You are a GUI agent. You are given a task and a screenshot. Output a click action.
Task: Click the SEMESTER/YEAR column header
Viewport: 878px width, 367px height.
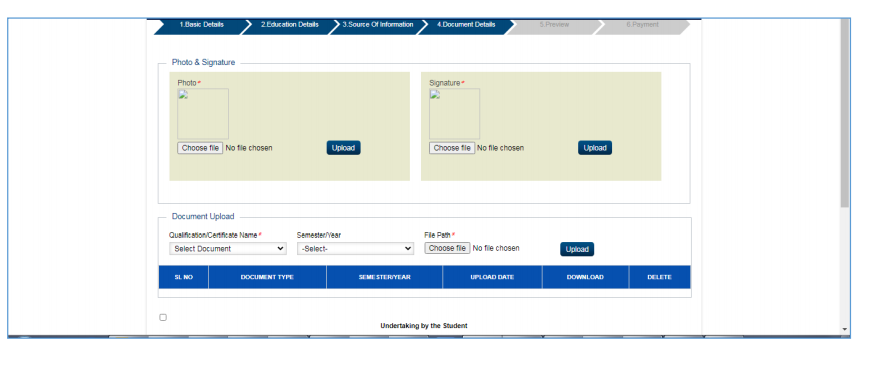tap(385, 277)
